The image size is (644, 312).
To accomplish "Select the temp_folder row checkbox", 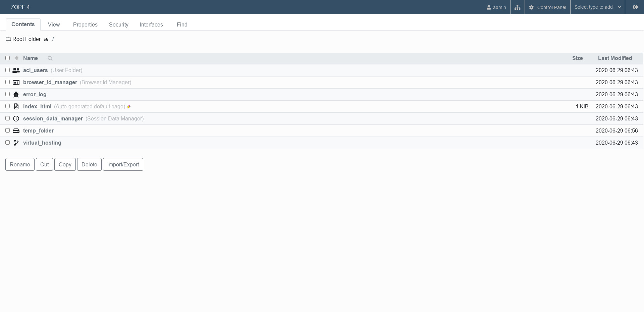I will pyautogui.click(x=8, y=131).
